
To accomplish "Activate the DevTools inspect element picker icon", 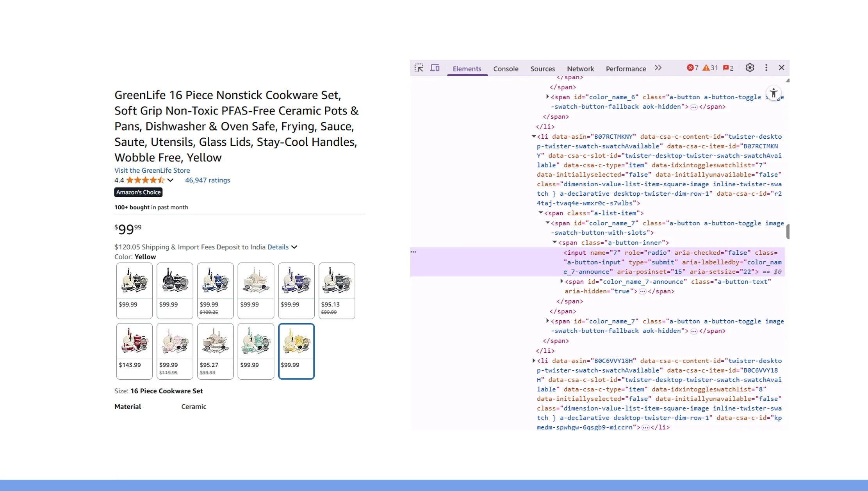I will click(x=419, y=68).
